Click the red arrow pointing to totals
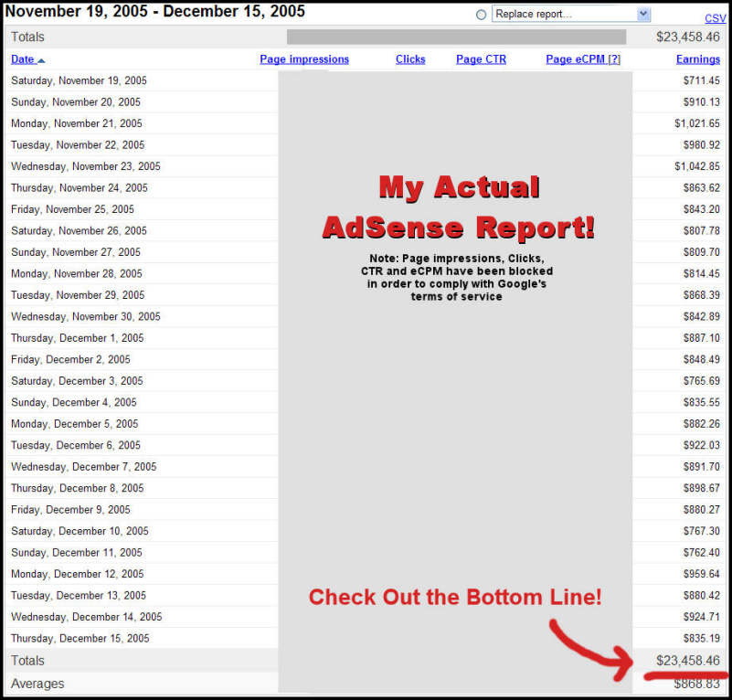The height and width of the screenshot is (700, 732). coord(591,649)
